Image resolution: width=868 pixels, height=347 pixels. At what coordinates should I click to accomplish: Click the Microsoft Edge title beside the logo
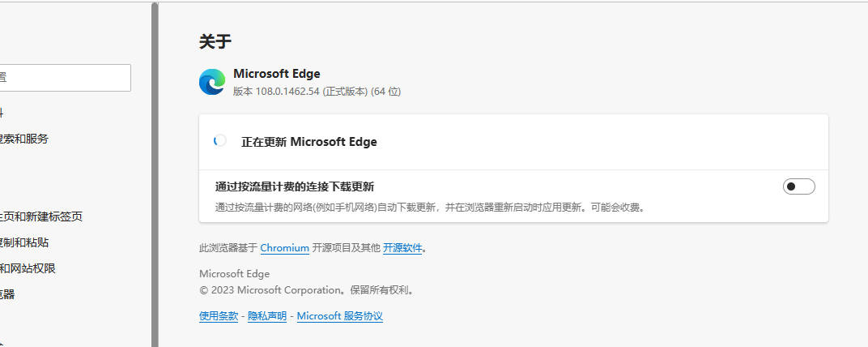tap(277, 73)
